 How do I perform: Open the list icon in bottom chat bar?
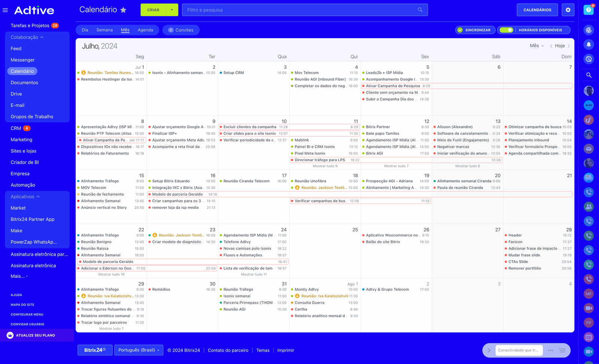click(x=562, y=351)
